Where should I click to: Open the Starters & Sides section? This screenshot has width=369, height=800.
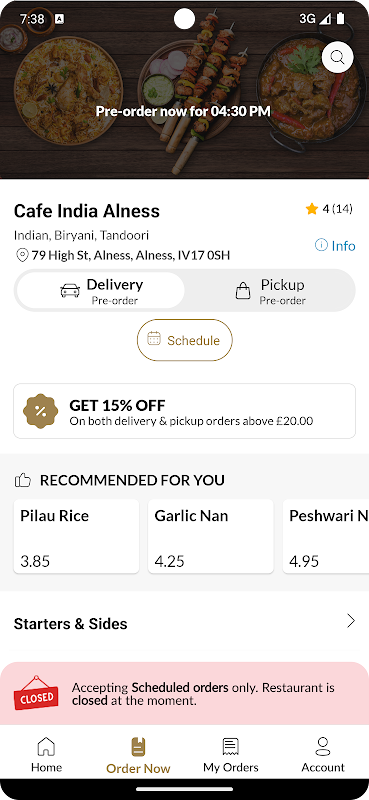tap(184, 623)
